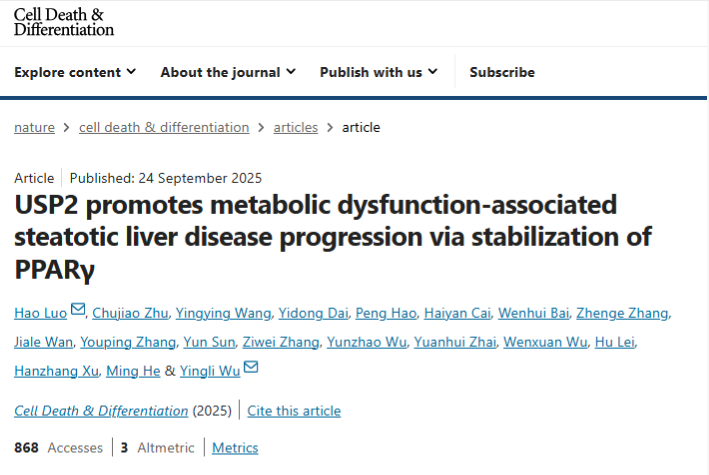Image resolution: width=709 pixels, height=475 pixels.
Task: Go to nature breadcrumb link
Action: coord(34,127)
